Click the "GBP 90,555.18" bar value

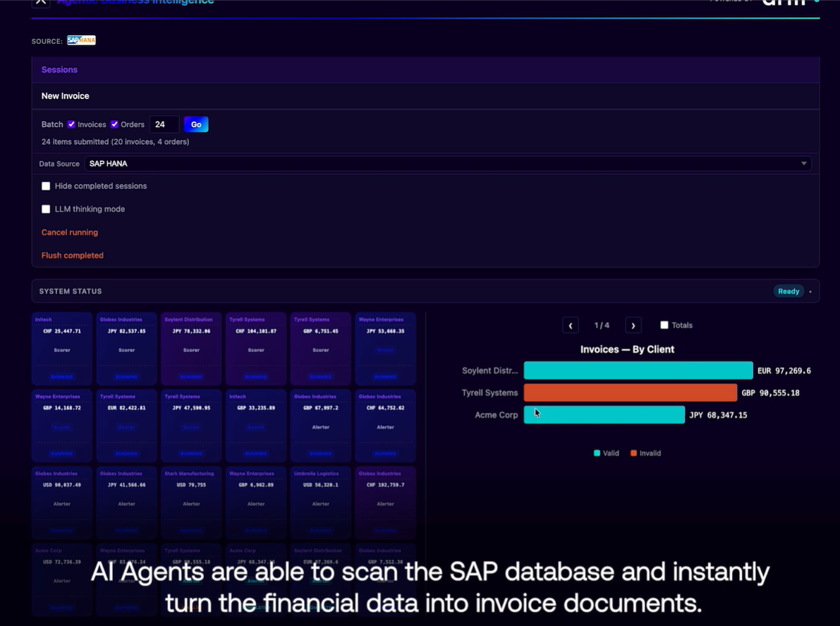[x=770, y=393]
